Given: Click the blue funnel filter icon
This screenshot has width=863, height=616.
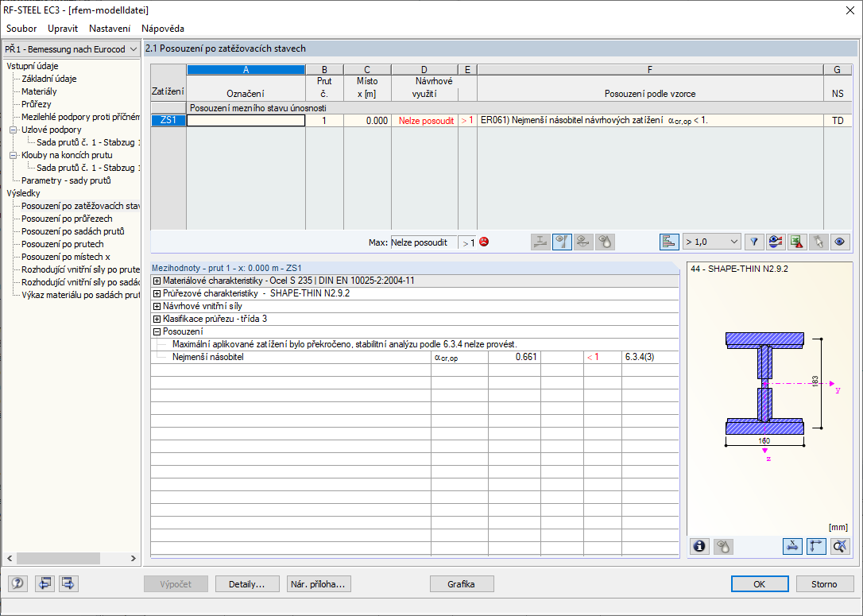Looking at the screenshot, I should click(754, 242).
